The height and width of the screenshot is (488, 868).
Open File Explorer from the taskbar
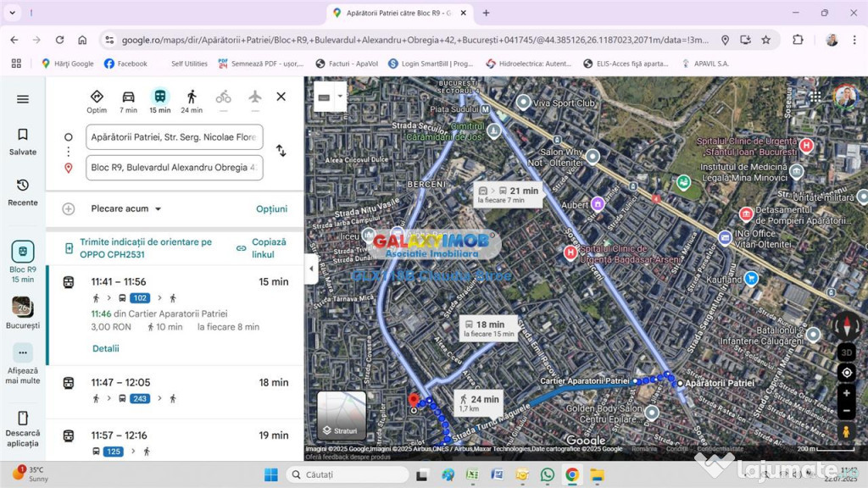click(597, 474)
